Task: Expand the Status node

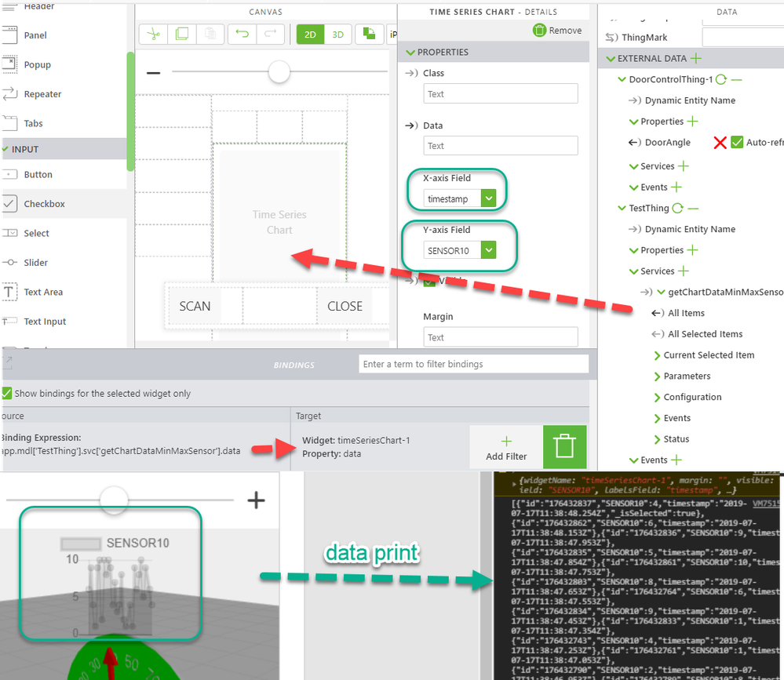Action: [657, 439]
